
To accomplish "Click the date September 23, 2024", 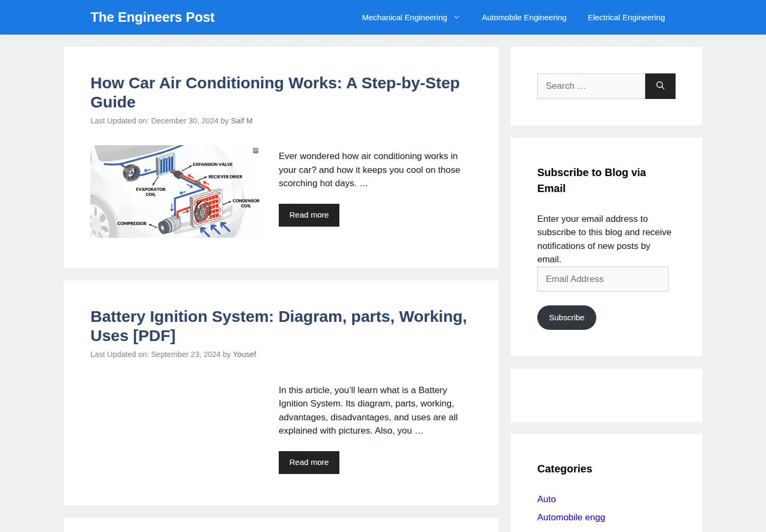I will pos(186,354).
